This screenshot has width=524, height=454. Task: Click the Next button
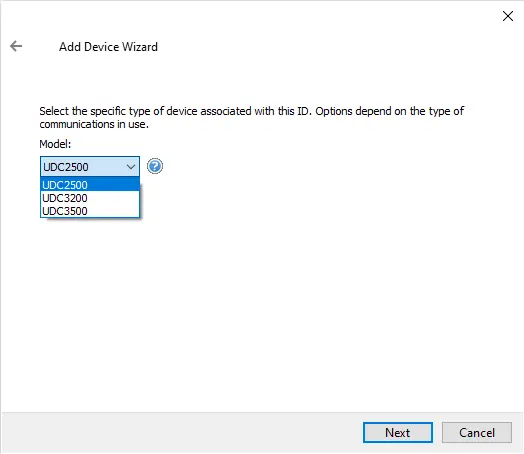pos(398,433)
